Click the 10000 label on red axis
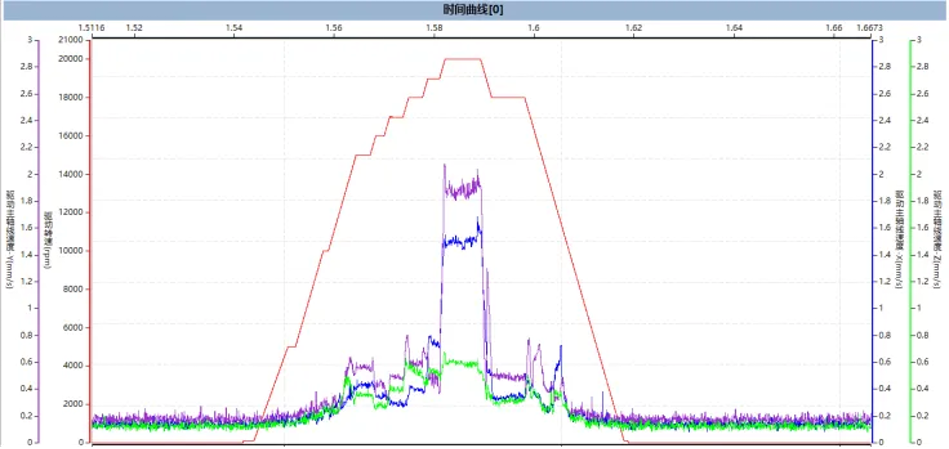949x449 pixels. (71, 251)
